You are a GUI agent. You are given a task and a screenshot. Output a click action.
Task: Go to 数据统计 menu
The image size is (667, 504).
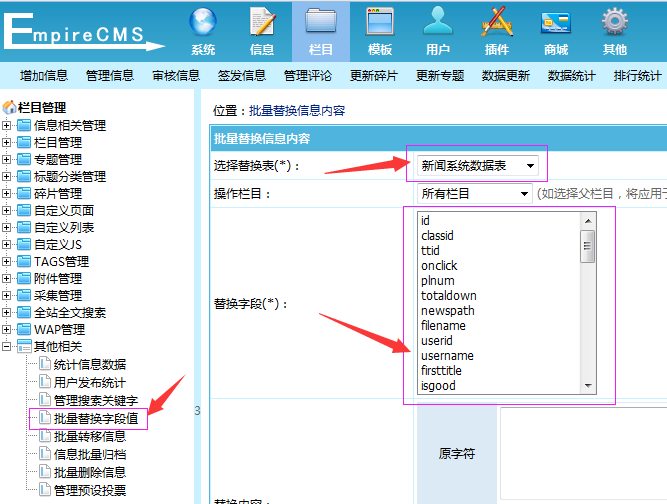click(x=571, y=76)
